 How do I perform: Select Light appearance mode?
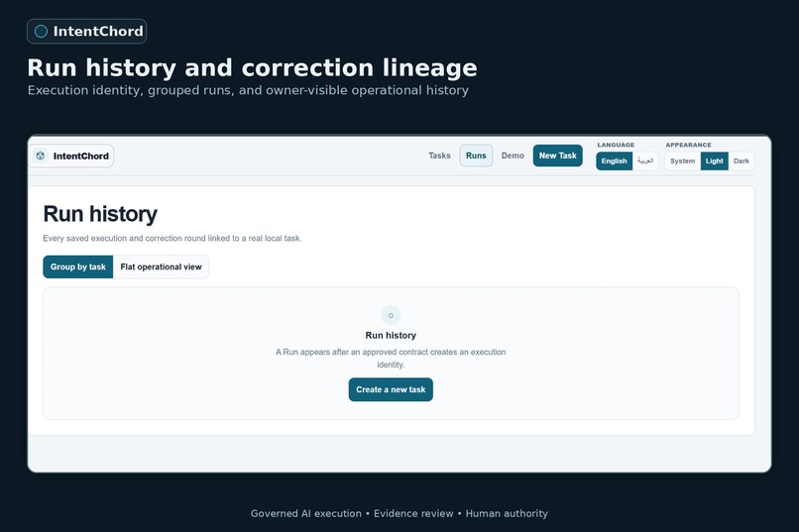tap(714, 160)
